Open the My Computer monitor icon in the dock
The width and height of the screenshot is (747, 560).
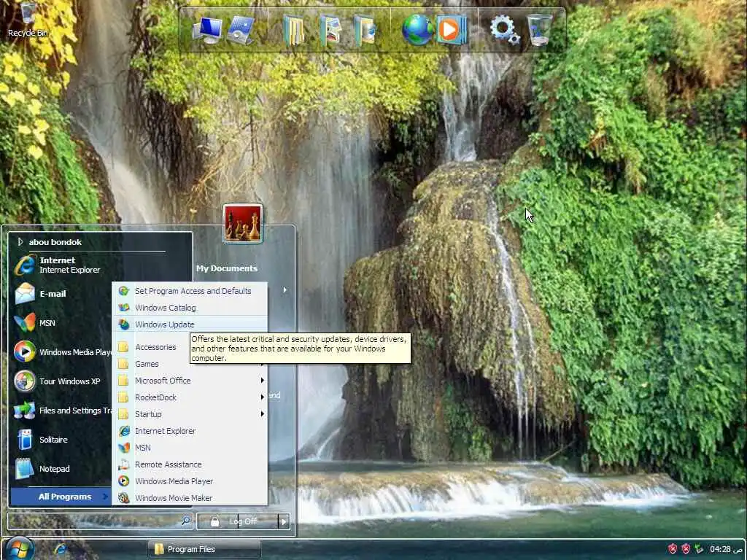point(208,29)
